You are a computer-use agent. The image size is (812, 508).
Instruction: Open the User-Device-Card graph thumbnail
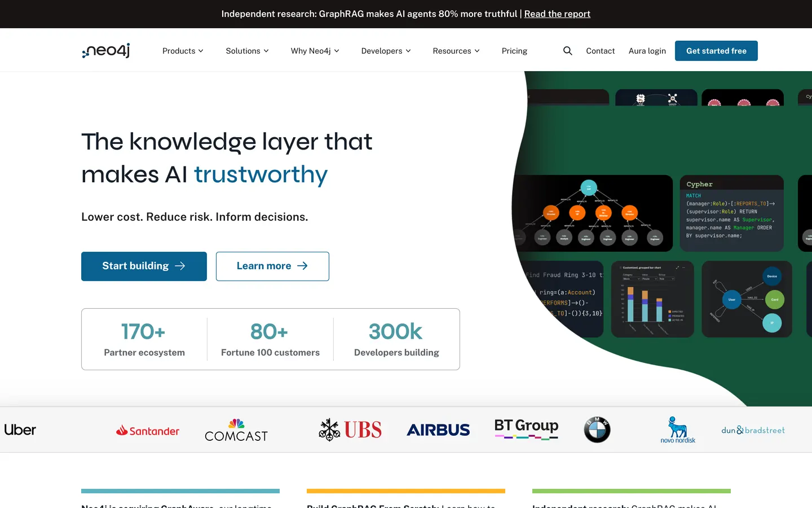(747, 299)
